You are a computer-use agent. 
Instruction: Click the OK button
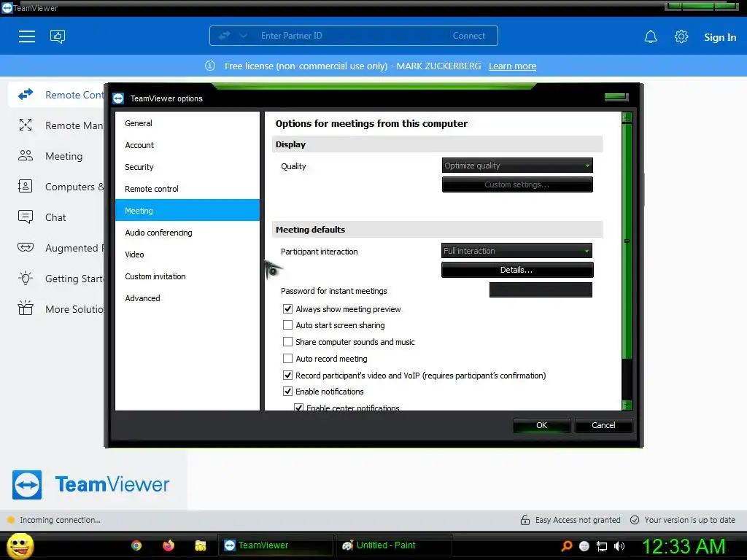[x=542, y=425]
